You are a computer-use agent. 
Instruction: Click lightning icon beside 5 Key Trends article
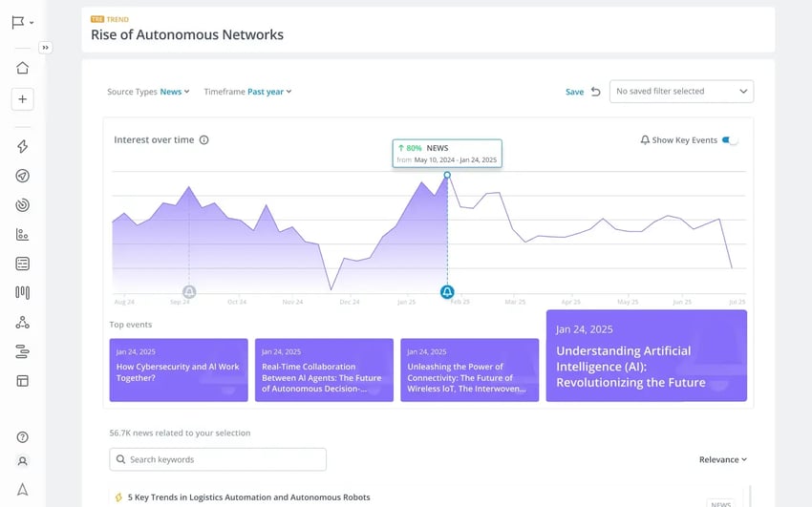click(118, 497)
